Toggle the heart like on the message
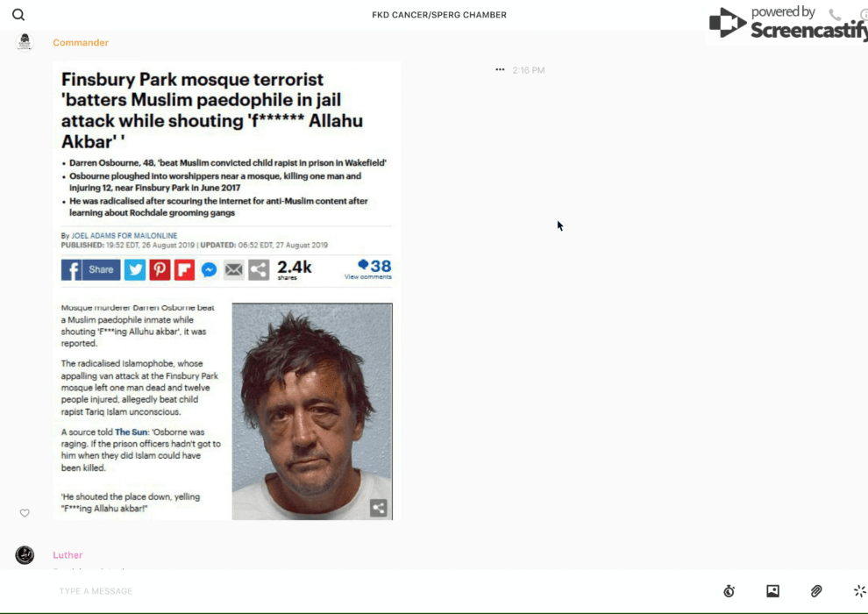Image resolution: width=868 pixels, height=614 pixels. 25,513
